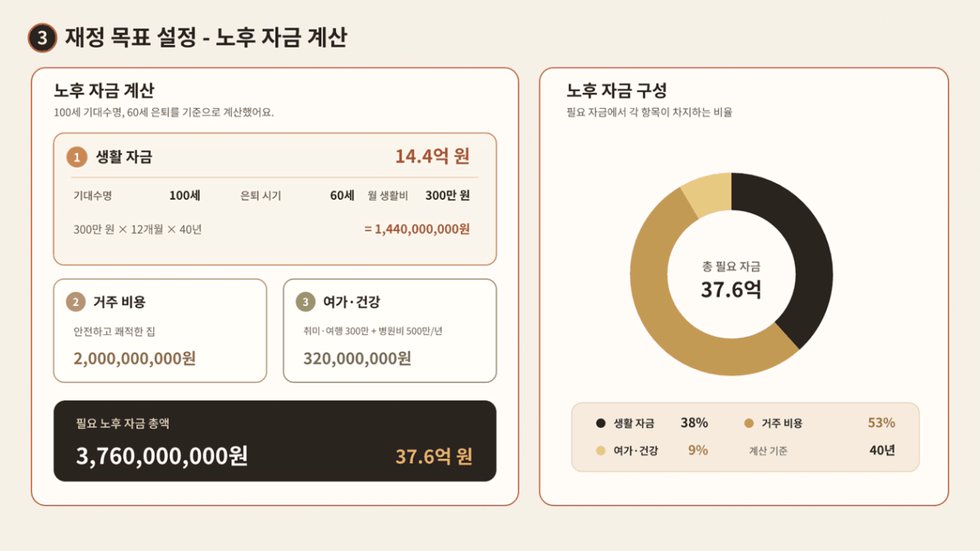Click the dark 필요 노후 자금 총액 banner
The width and height of the screenshot is (980, 551).
tap(275, 441)
